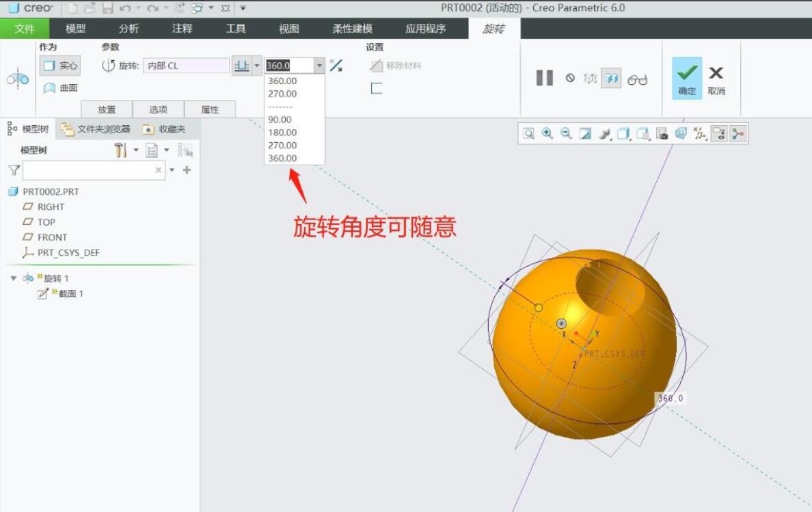
Task: Click the angle value input field
Action: click(290, 66)
